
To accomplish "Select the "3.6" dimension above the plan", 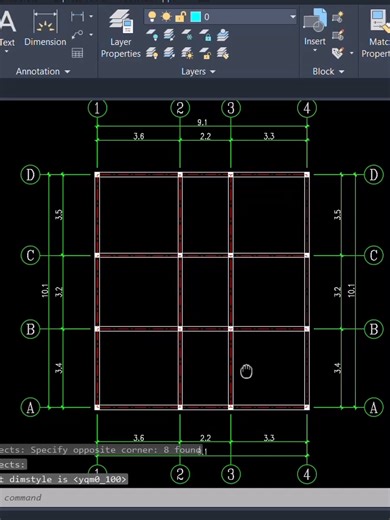I will (x=139, y=136).
